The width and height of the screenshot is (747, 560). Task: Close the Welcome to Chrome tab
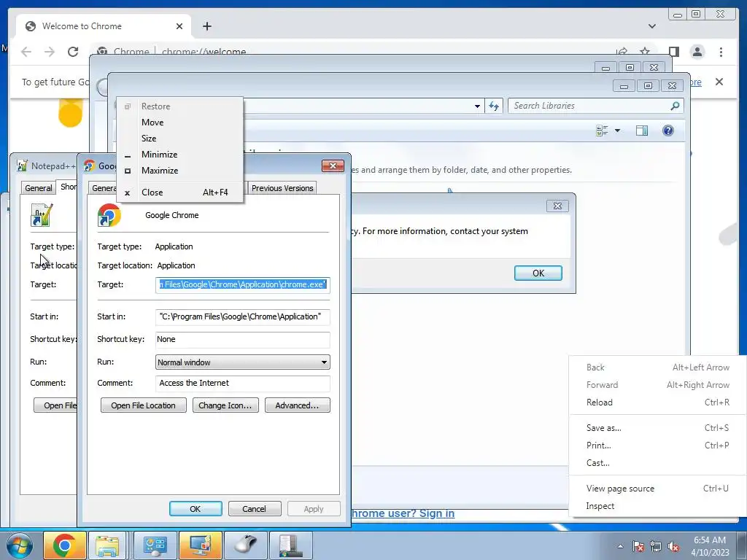pos(179,26)
